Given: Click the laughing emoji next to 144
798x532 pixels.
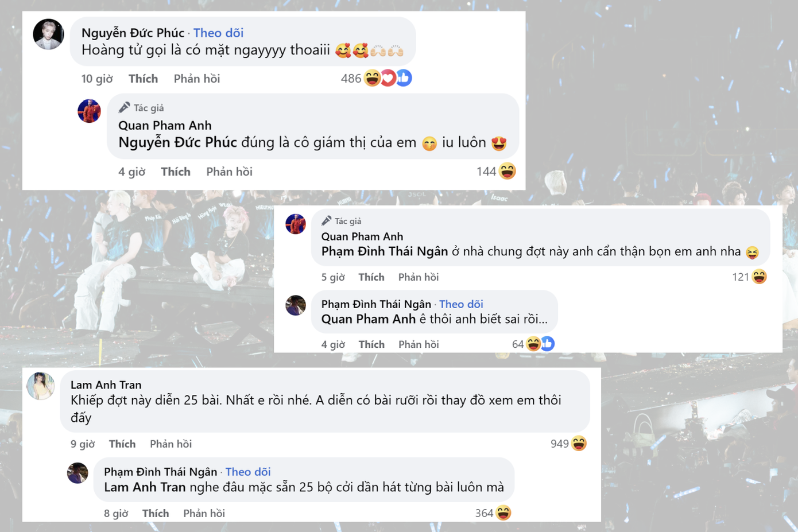Looking at the screenshot, I should pos(508,171).
